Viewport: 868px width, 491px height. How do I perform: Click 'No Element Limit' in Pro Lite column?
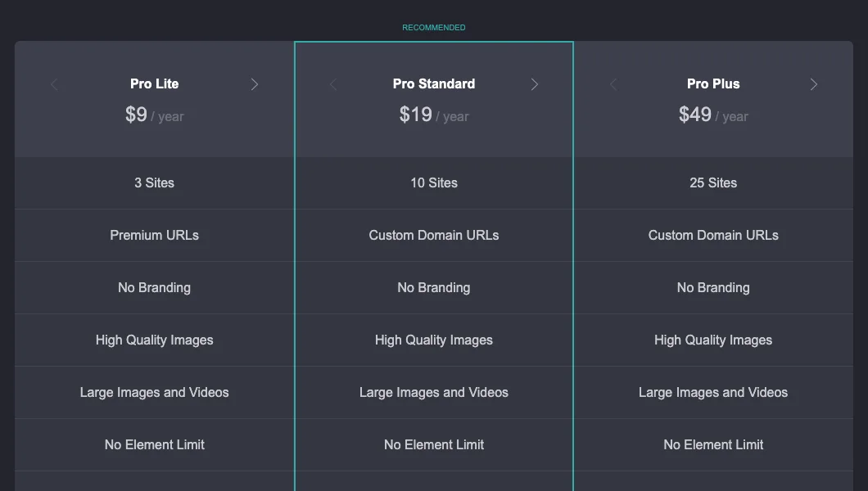pyautogui.click(x=155, y=444)
